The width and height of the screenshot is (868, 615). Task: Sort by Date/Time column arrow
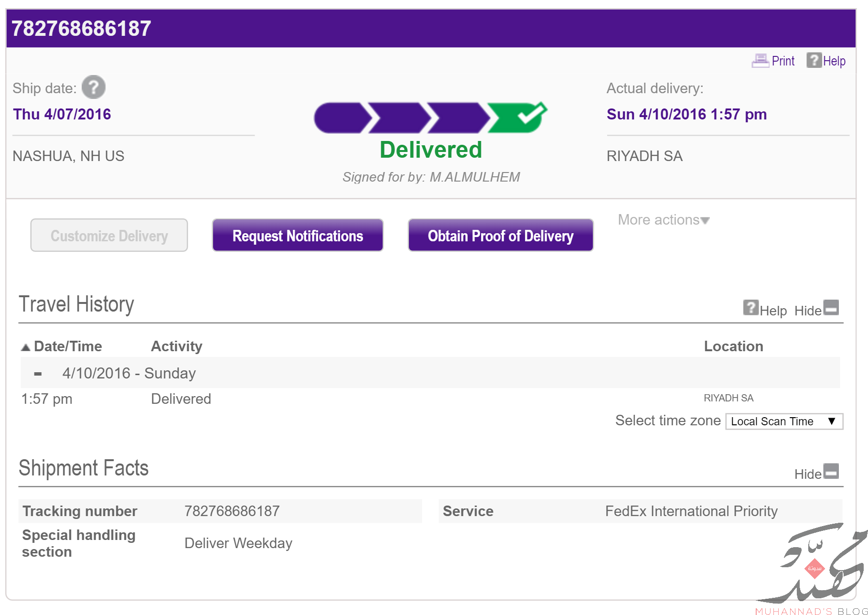coord(26,347)
